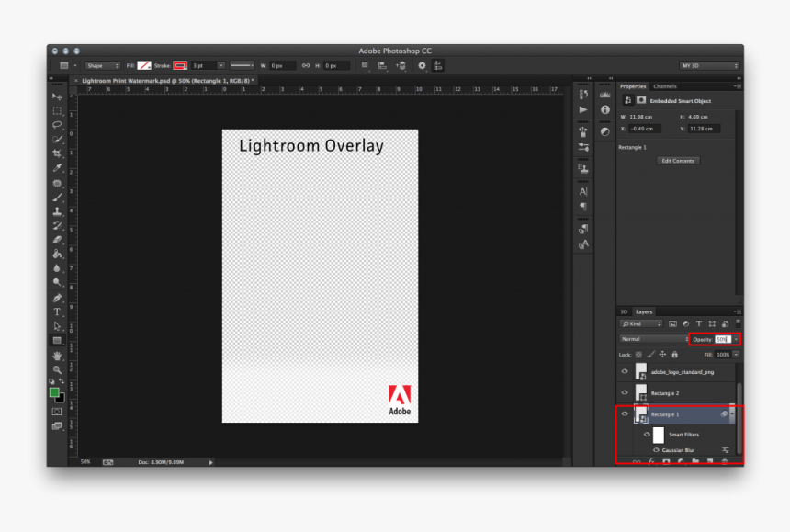The width and height of the screenshot is (790, 532).
Task: Open the Stroke color swatch
Action: [180, 65]
